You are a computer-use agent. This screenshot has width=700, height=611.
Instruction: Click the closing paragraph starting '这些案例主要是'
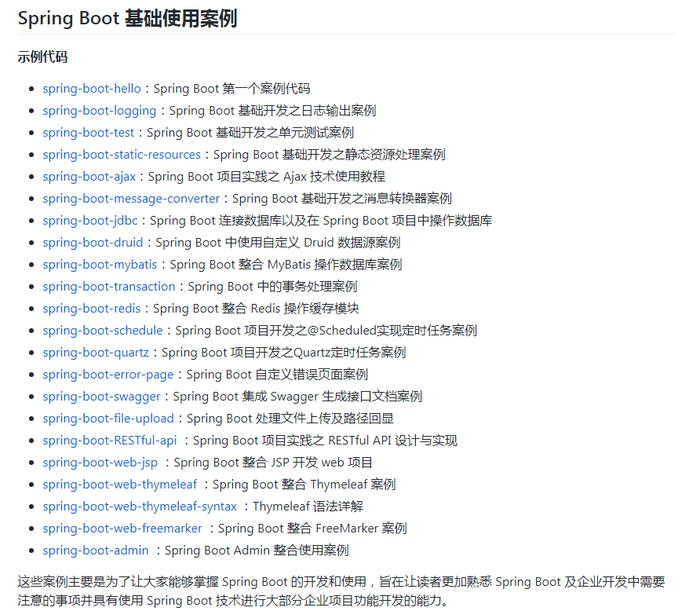(341, 591)
